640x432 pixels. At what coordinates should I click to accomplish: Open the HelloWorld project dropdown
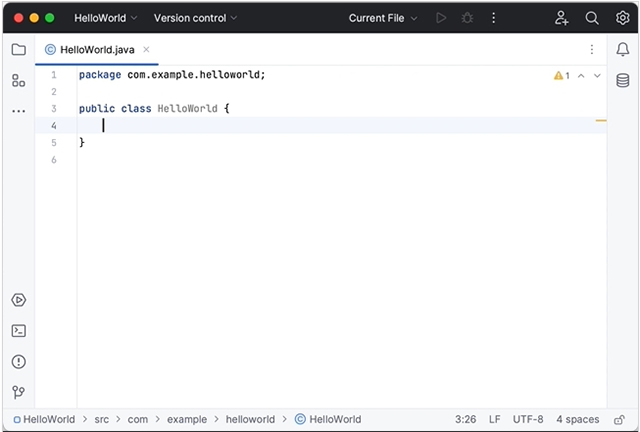pyautogui.click(x=105, y=18)
